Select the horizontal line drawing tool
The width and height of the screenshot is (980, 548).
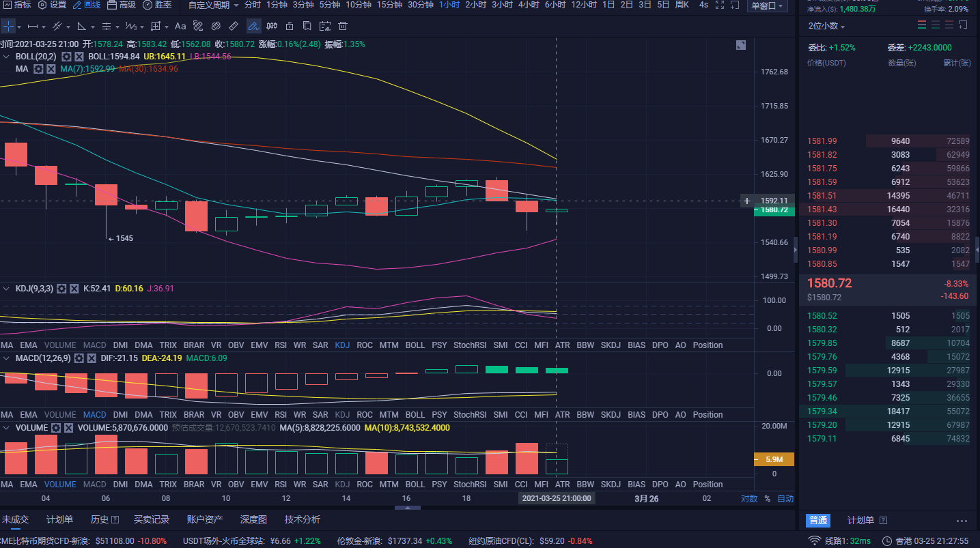[x=31, y=27]
